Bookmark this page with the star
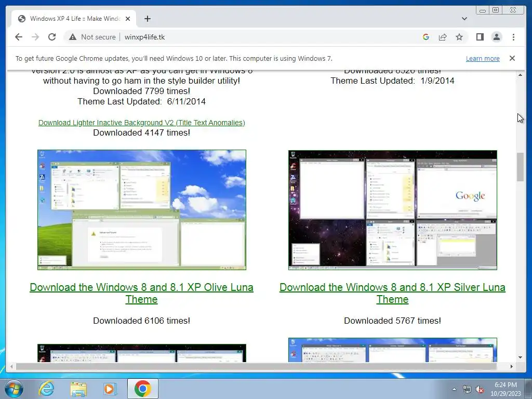 [459, 37]
